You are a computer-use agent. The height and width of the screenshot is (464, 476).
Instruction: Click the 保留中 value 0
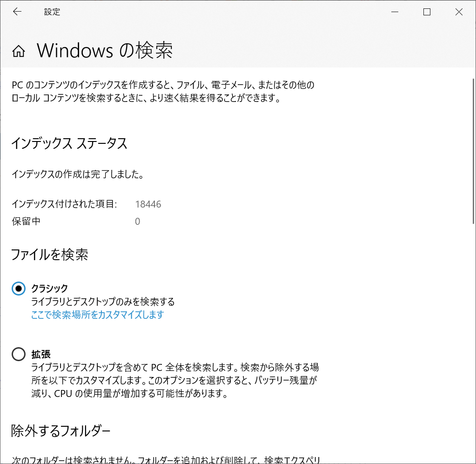click(138, 222)
